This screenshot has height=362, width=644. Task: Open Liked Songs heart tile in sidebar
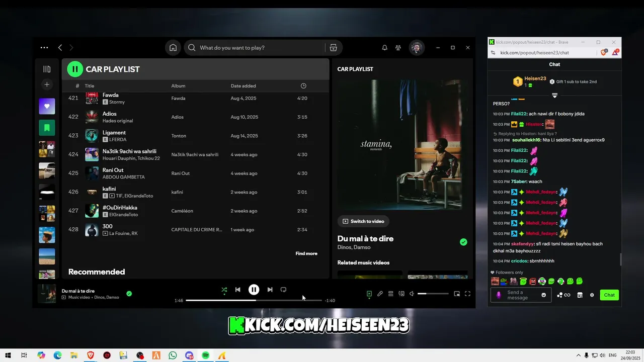47,106
